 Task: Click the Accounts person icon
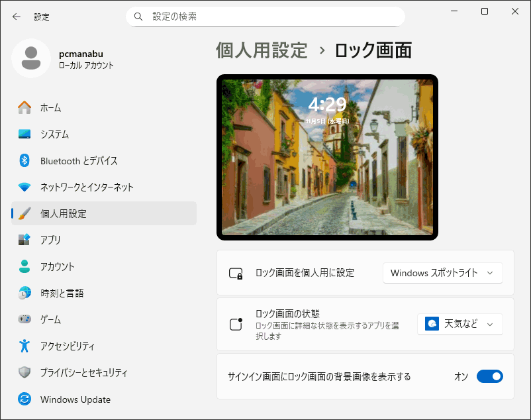pos(24,266)
